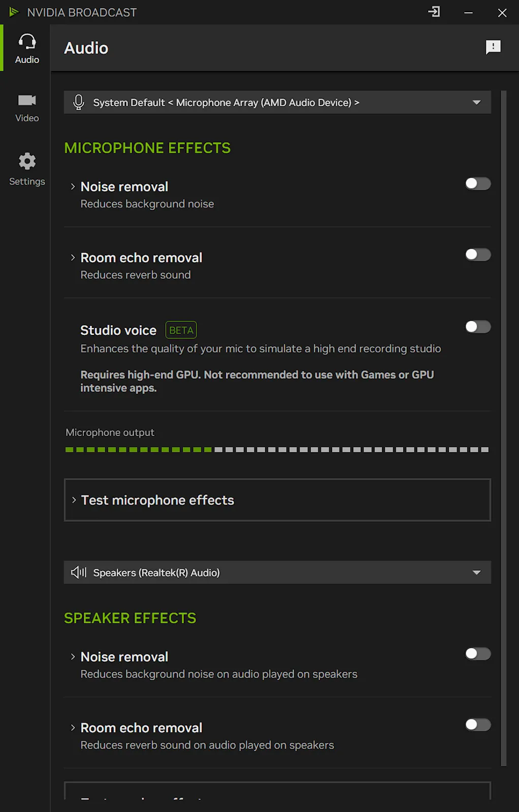Open the Audio headset tab
The image size is (519, 812).
(x=26, y=48)
